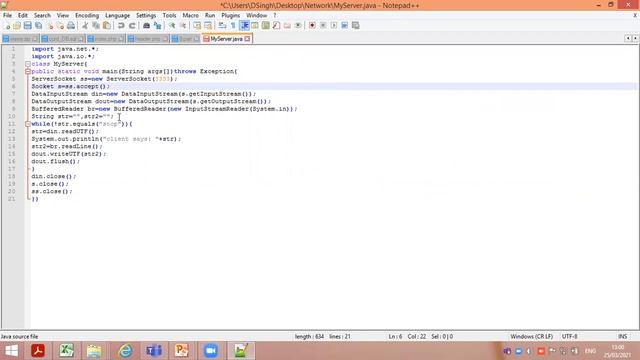Click line 6 Socket s=ss.accept() code

pos(71,87)
